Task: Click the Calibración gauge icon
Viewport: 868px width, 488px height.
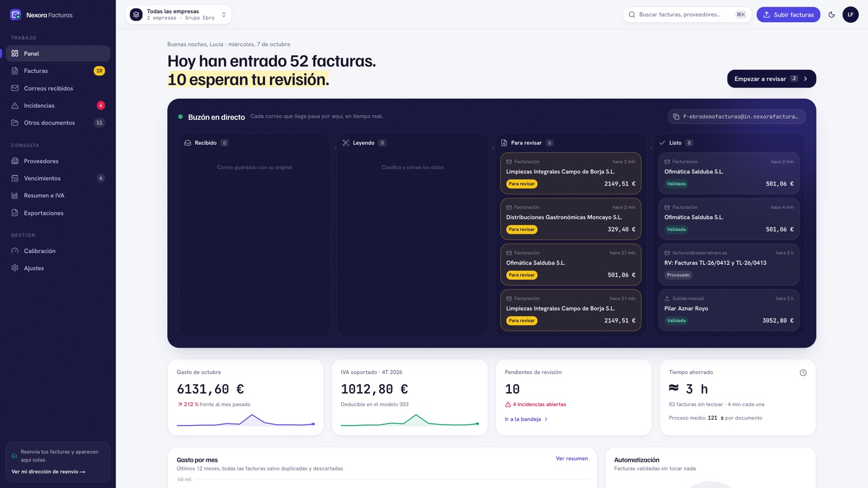Action: pos(15,251)
